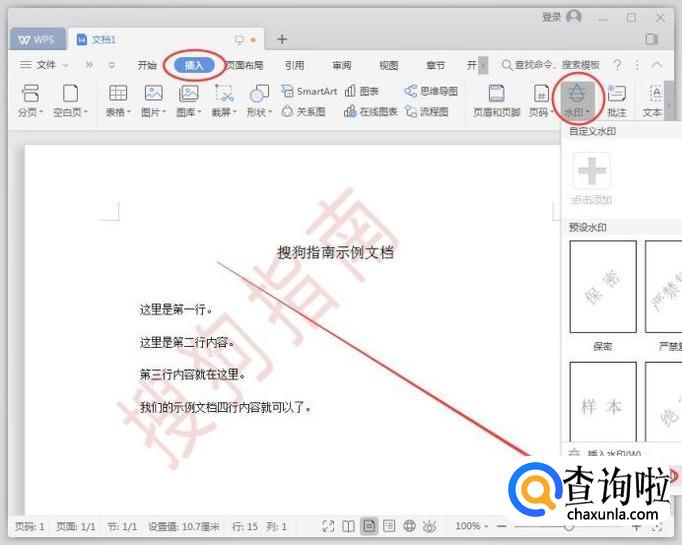The image size is (682, 545).
Task: Click the line 这里是第一行。
Action: click(x=176, y=310)
